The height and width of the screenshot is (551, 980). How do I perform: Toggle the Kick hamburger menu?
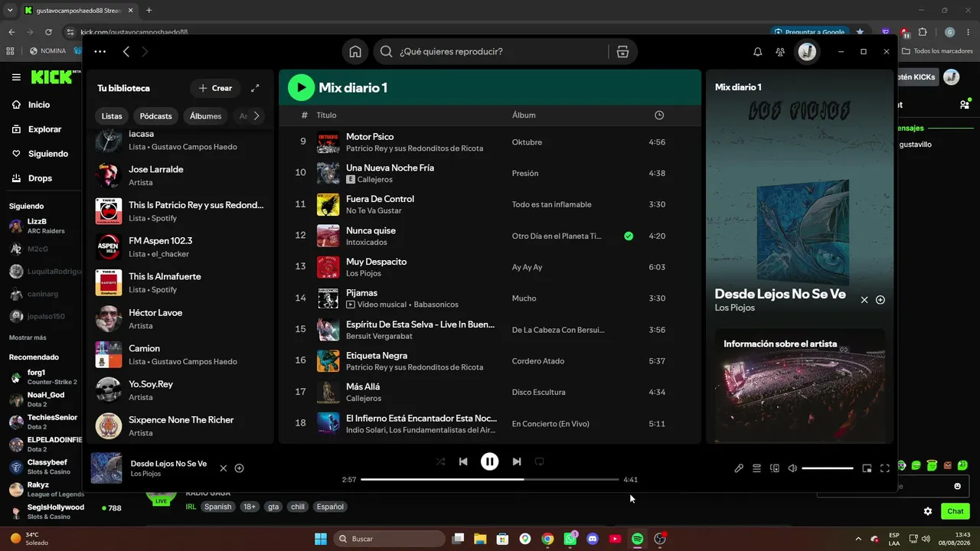16,77
